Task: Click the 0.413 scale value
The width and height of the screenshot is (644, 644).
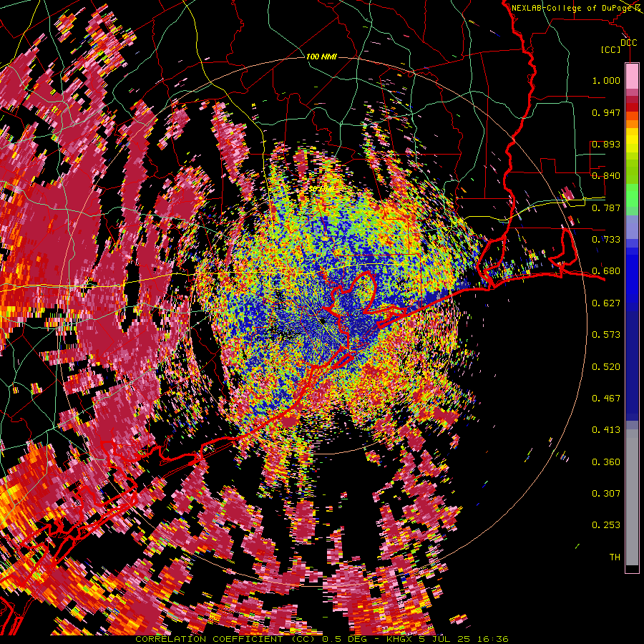Action: pyautogui.click(x=606, y=430)
